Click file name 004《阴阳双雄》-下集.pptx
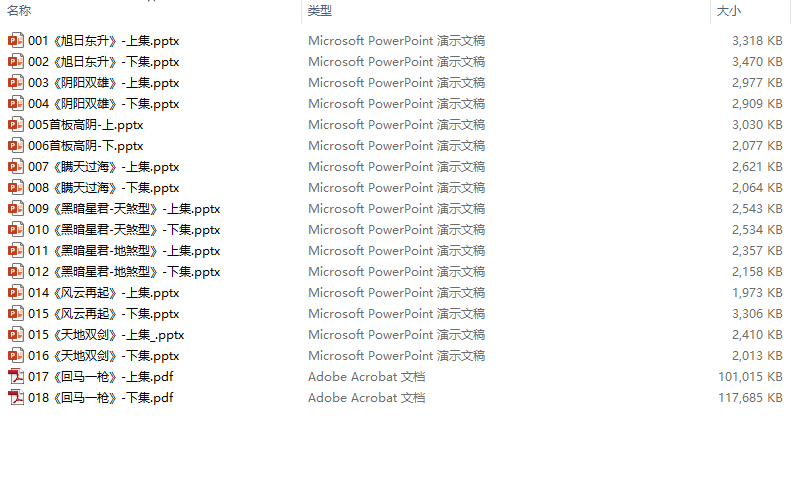The width and height of the screenshot is (793, 479). 104,104
